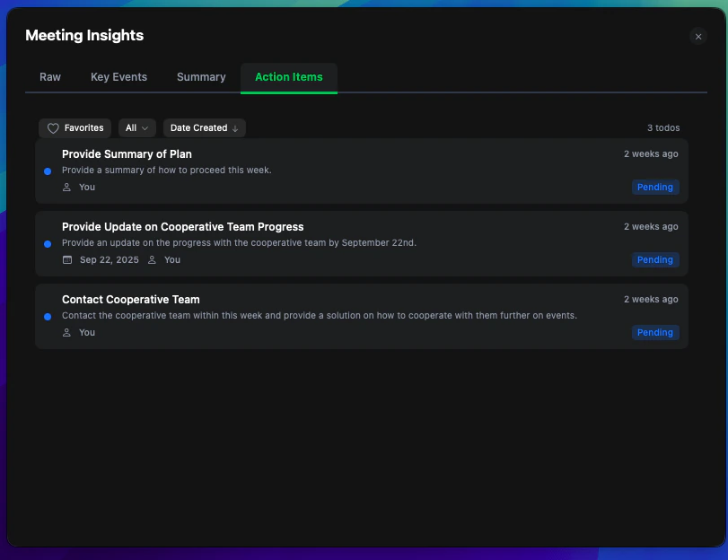Select the Action Items tab
The width and height of the screenshot is (728, 560).
click(288, 77)
